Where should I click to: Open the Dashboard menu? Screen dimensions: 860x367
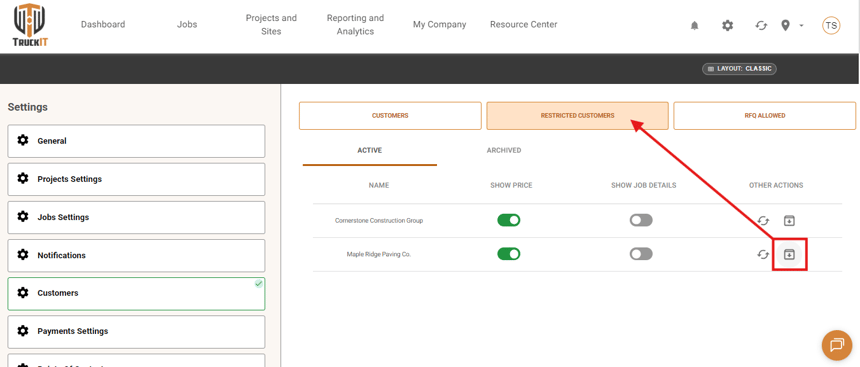pos(103,24)
